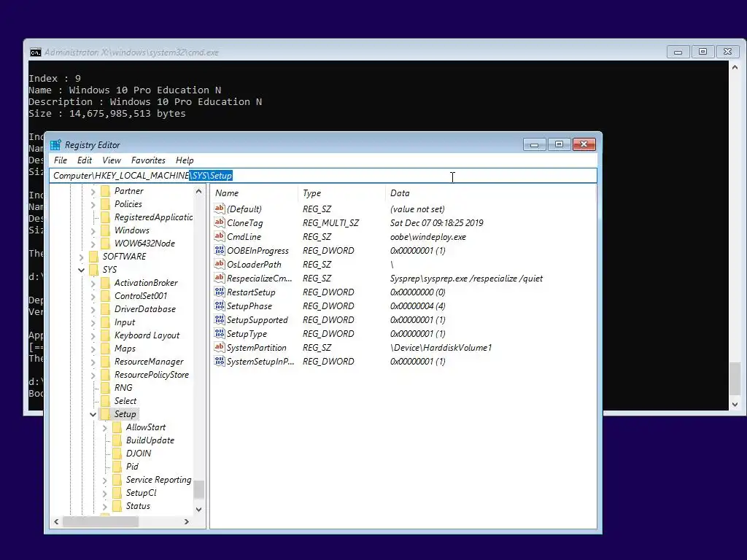Open the Favorites menu
The height and width of the screenshot is (560, 747).
click(148, 160)
